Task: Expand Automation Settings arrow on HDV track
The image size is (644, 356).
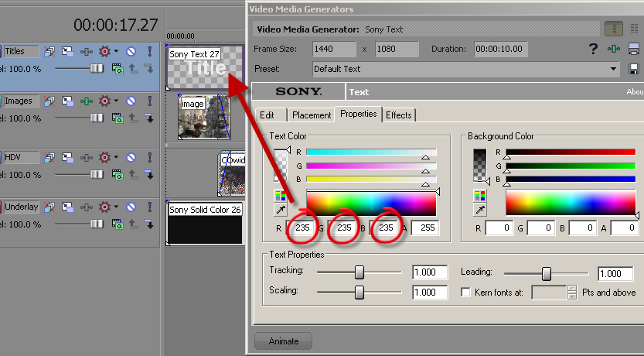Action: 116,157
